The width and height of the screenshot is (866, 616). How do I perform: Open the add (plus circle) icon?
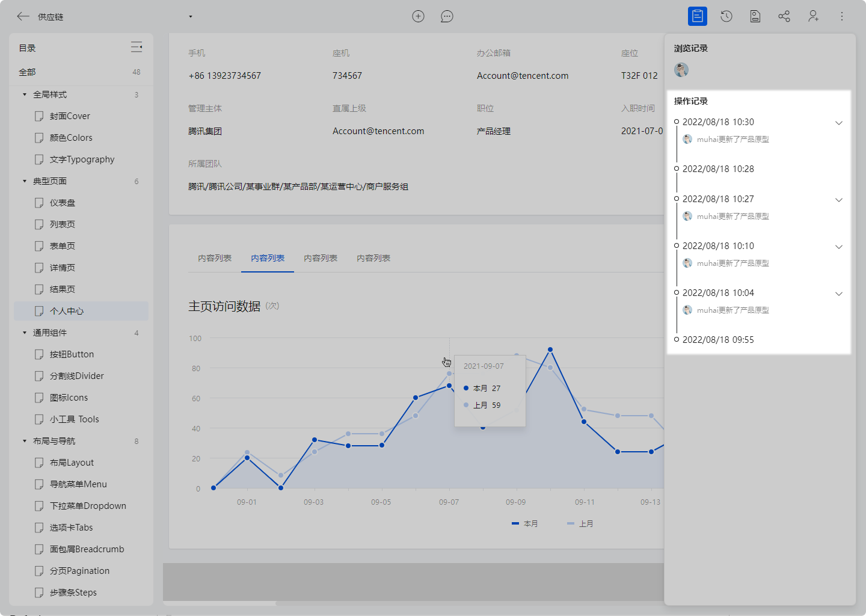[x=418, y=16]
